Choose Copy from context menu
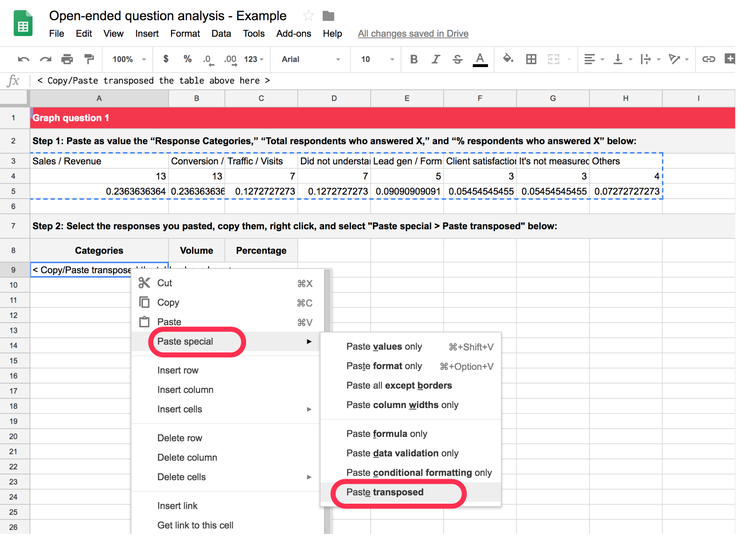Viewport: 750px width, 549px height. pyautogui.click(x=225, y=303)
